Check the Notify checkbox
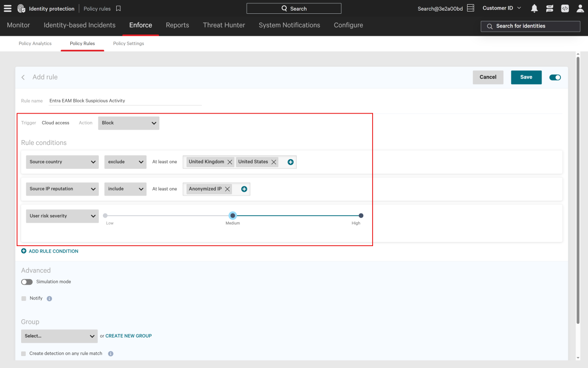588x368 pixels. tap(24, 299)
